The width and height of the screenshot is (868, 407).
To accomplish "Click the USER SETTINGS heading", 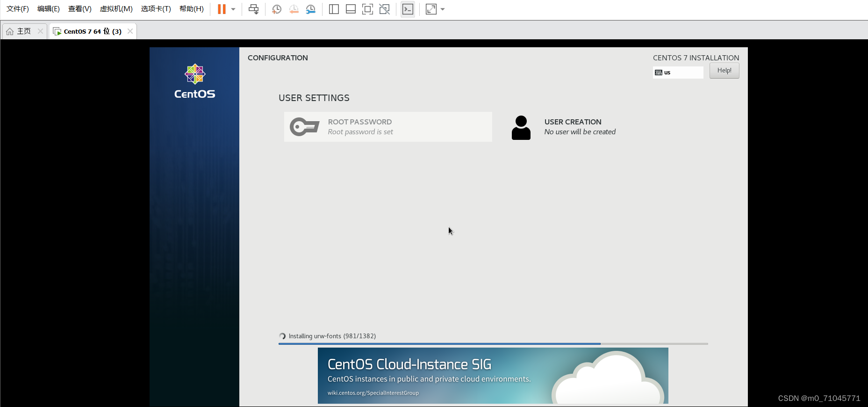I will point(314,98).
